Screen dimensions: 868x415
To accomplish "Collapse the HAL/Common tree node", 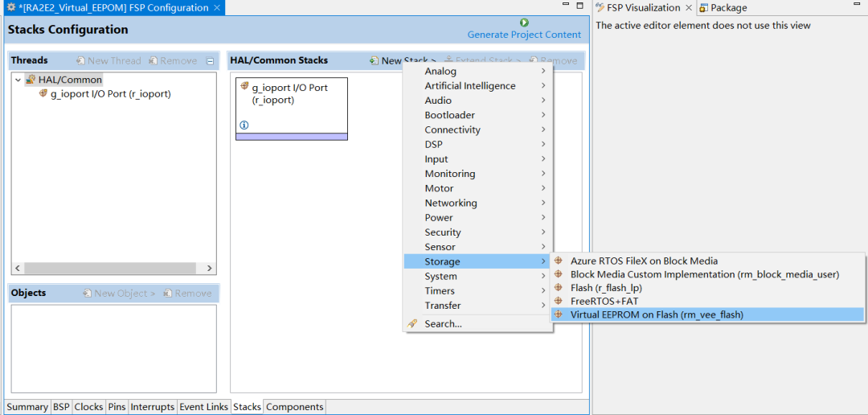I will pos(18,80).
